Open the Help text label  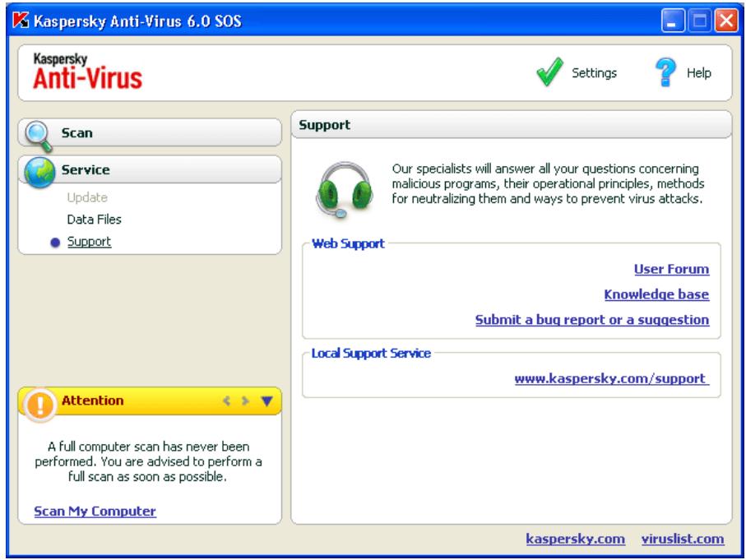pyautogui.click(x=698, y=73)
